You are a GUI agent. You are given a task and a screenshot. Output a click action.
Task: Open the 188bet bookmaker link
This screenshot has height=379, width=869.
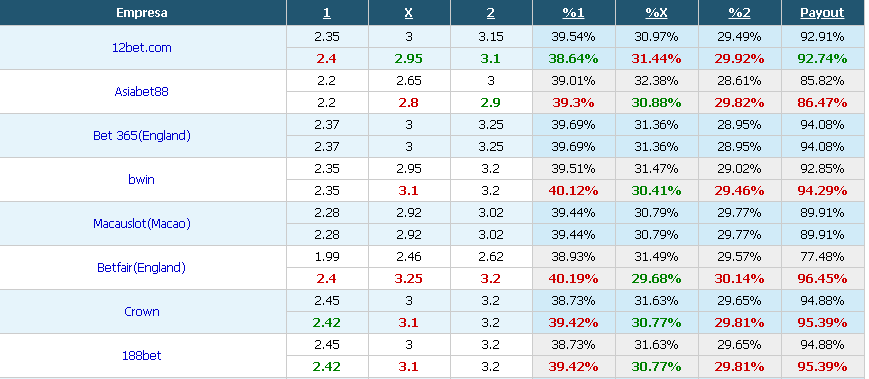click(x=142, y=355)
